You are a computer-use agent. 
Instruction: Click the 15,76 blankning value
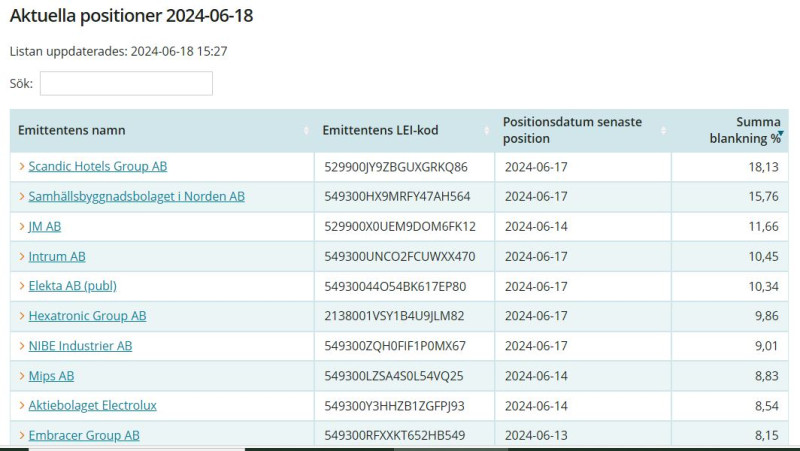click(763, 196)
